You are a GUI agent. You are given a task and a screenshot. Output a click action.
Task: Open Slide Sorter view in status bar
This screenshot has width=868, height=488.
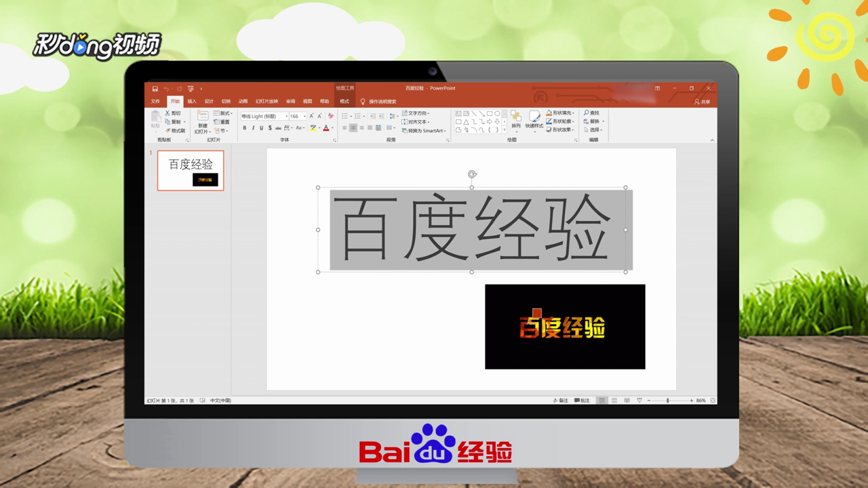click(614, 401)
